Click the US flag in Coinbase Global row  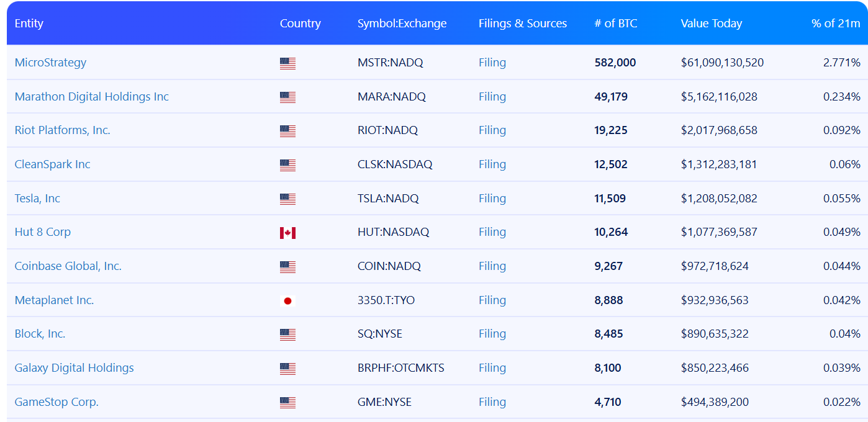[287, 267]
